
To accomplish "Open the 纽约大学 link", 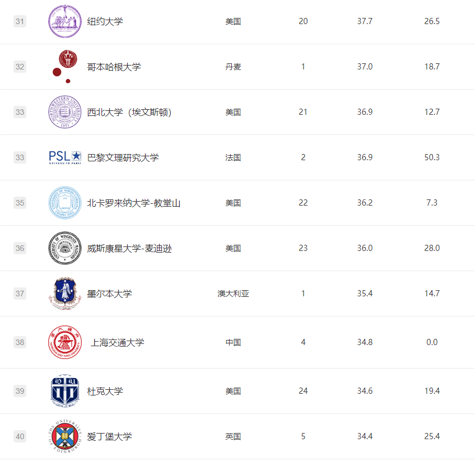I will coord(105,22).
